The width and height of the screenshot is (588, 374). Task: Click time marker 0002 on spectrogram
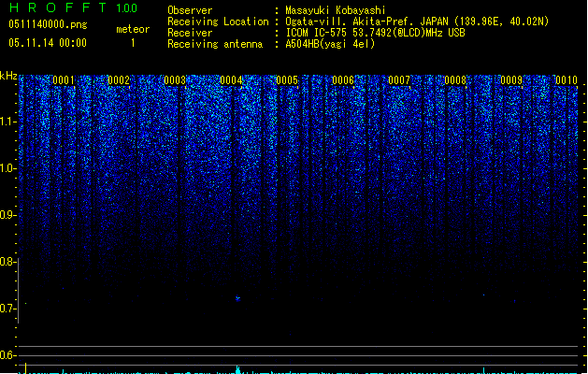pyautogui.click(x=119, y=80)
